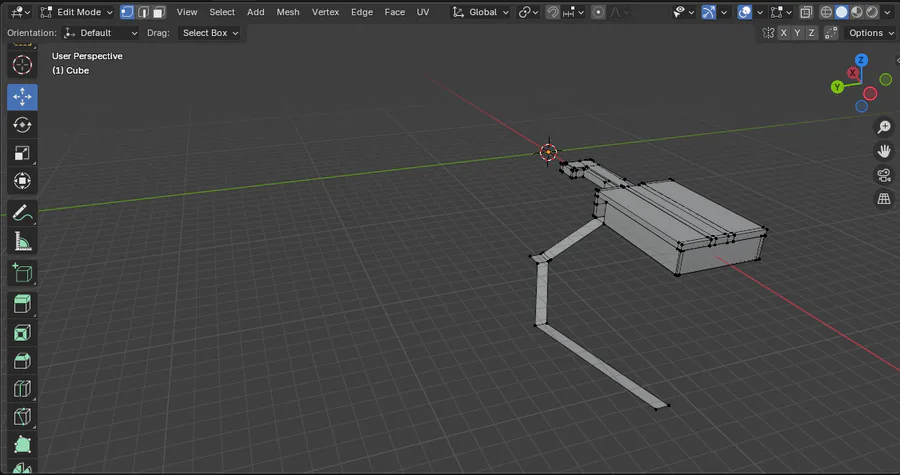Viewport: 900px width, 475px height.
Task: Switch to Material Preview shading
Action: tap(856, 12)
